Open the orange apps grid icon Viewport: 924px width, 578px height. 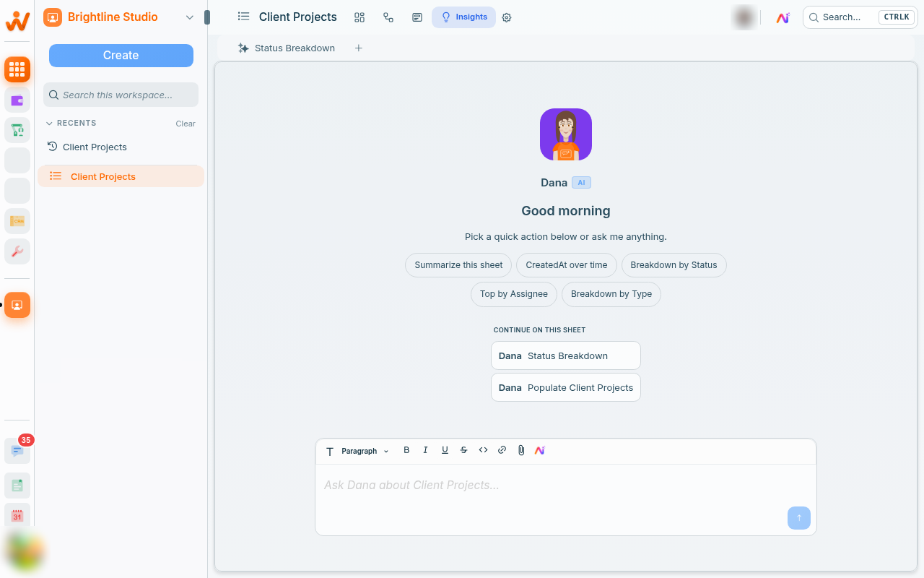pyautogui.click(x=17, y=69)
